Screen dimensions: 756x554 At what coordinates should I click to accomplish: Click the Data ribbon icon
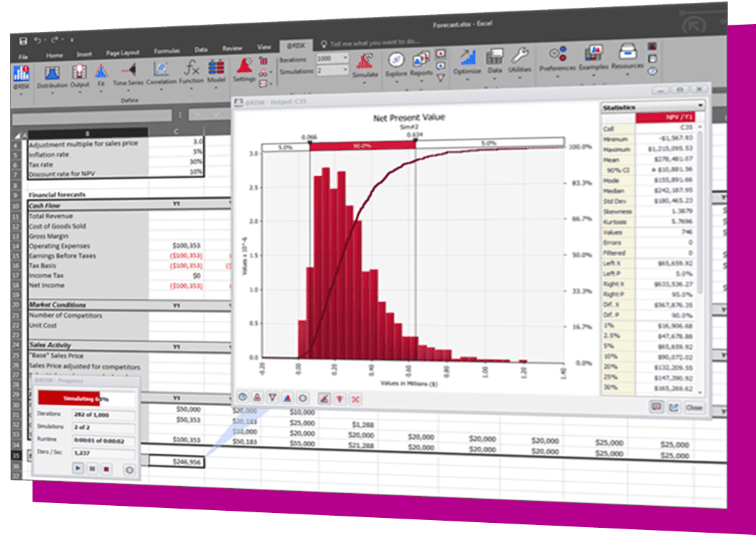tap(494, 57)
